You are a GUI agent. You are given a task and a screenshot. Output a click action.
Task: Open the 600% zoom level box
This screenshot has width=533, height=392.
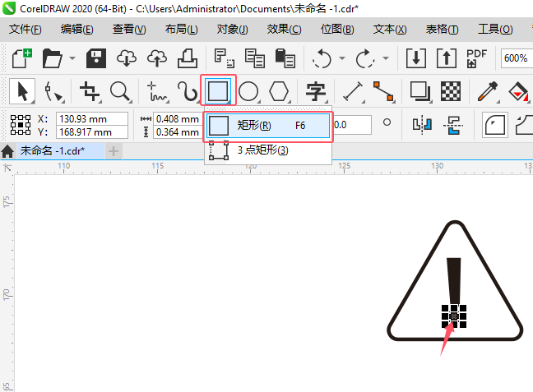[517, 58]
